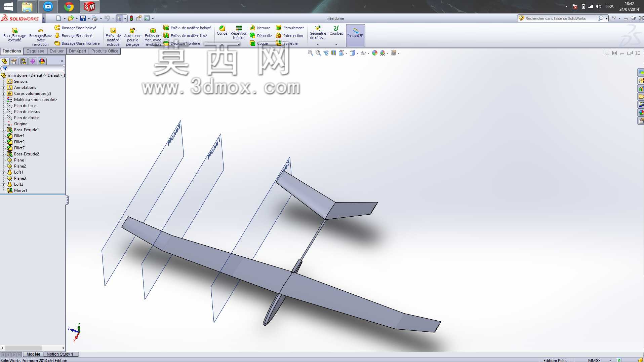Select Bossage/Base frontière command
Screen dimensions: 644x362
(77, 43)
